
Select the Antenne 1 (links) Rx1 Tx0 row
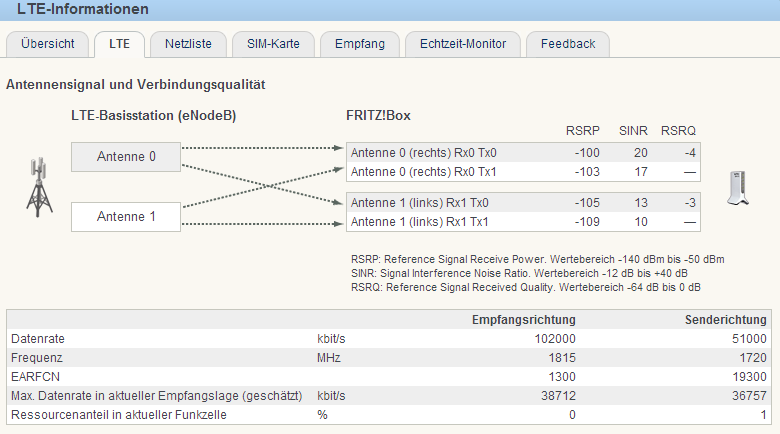(x=523, y=203)
